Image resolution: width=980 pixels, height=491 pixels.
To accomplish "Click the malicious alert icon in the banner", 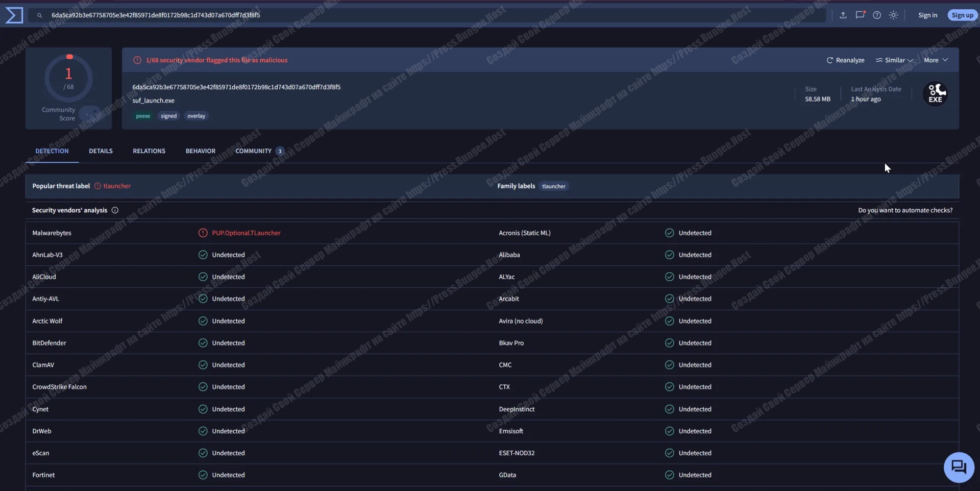I will (x=137, y=60).
